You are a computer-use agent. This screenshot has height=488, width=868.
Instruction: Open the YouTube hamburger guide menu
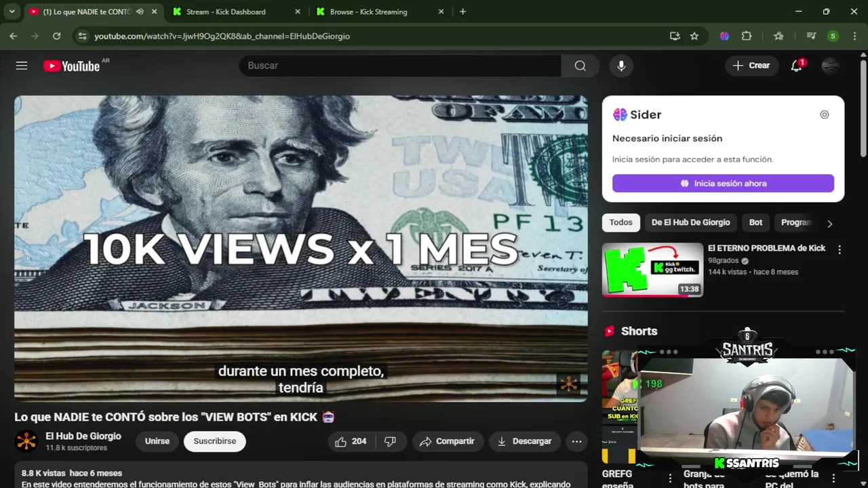pyautogui.click(x=22, y=66)
